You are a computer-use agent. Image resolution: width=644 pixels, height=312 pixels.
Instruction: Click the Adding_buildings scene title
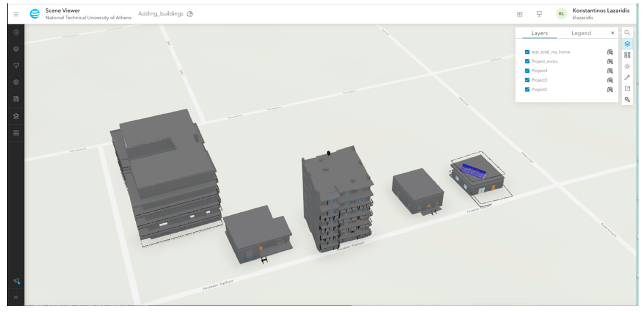tap(161, 14)
